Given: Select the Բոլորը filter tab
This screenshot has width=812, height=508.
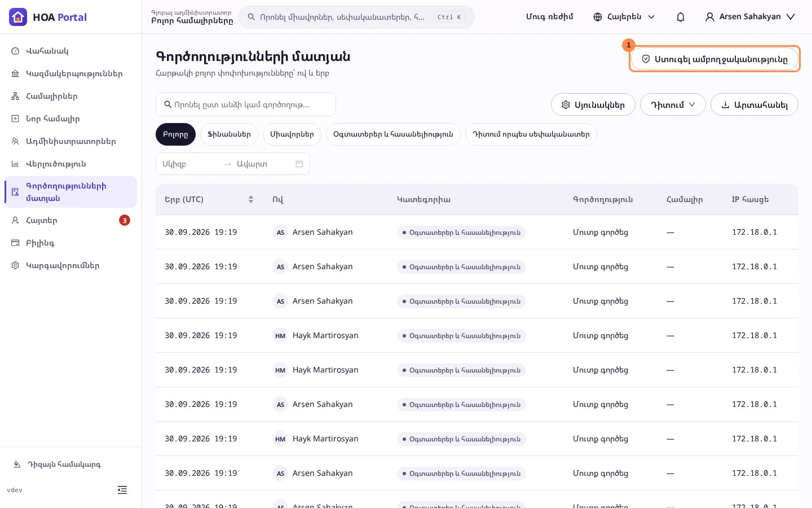Looking at the screenshot, I should (175, 134).
